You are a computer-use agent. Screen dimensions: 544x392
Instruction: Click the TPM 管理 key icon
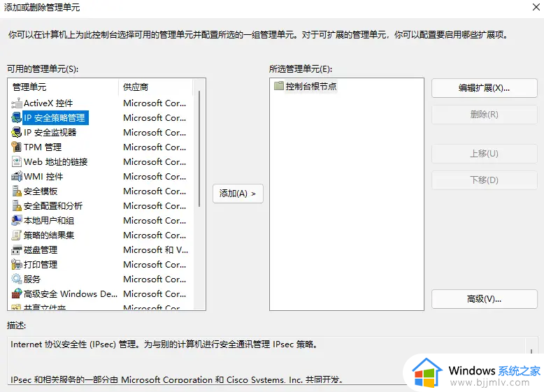17,147
